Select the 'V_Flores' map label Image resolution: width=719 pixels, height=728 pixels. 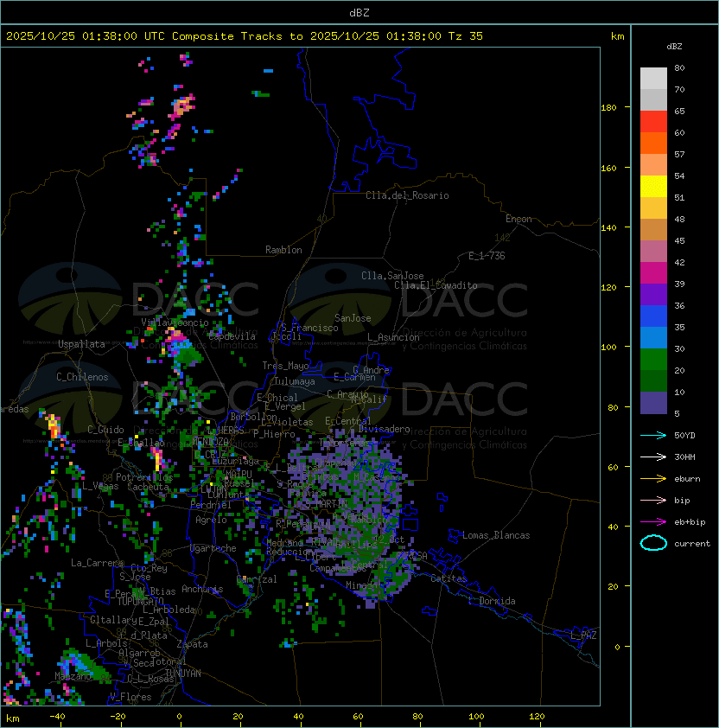coord(130,697)
